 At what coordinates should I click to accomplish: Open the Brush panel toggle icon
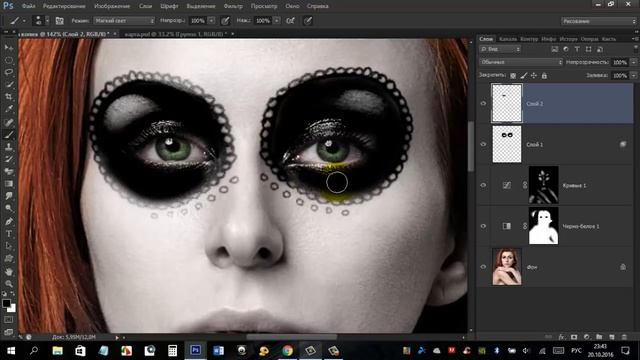click(60, 20)
